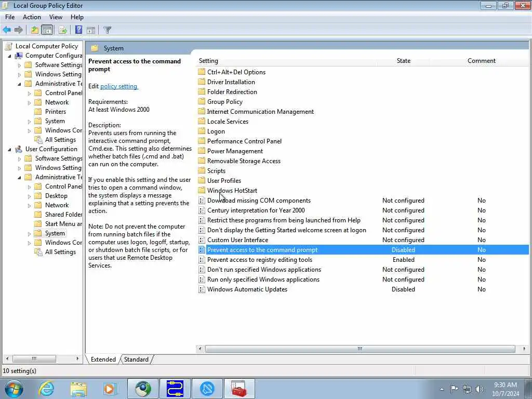Click the volume speaker tray icon

(x=480, y=389)
